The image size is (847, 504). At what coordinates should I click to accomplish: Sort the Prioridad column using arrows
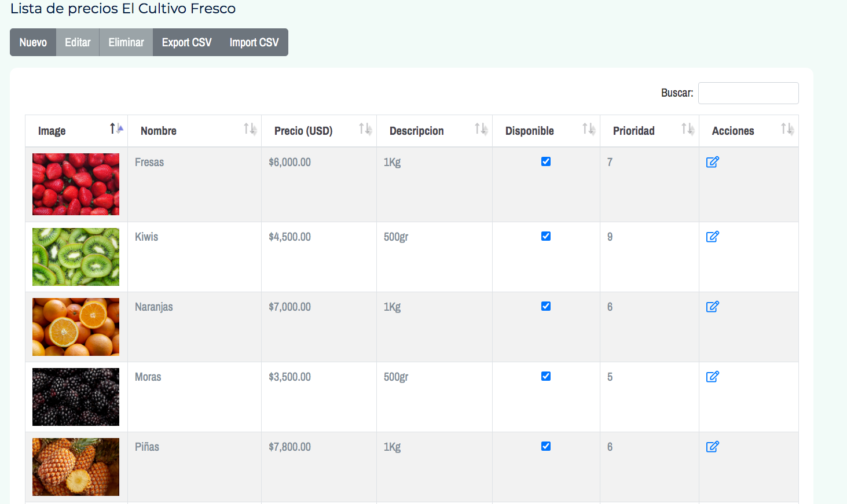click(x=687, y=129)
